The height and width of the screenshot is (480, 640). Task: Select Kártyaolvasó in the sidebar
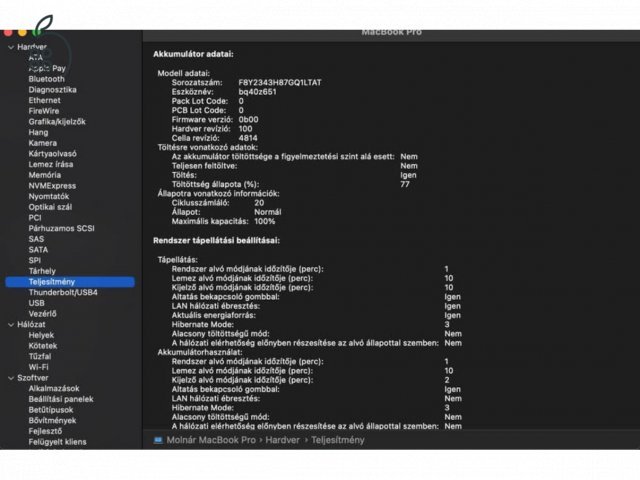(x=53, y=153)
